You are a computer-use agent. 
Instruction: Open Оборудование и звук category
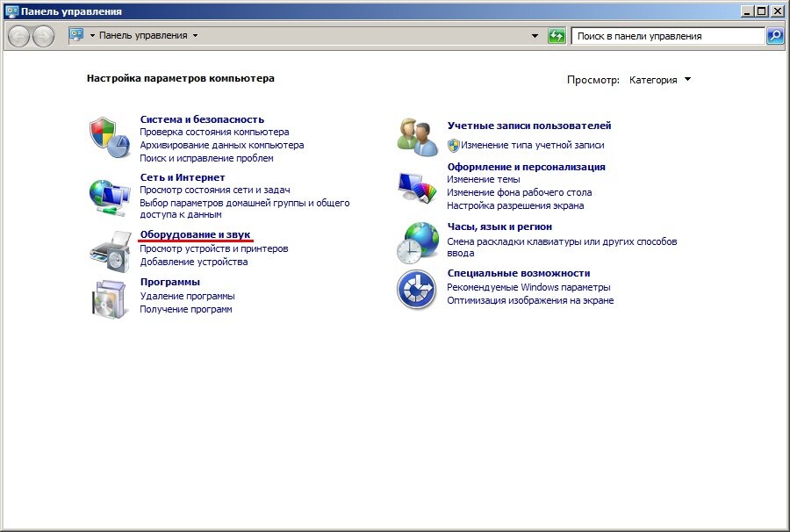tap(195, 234)
